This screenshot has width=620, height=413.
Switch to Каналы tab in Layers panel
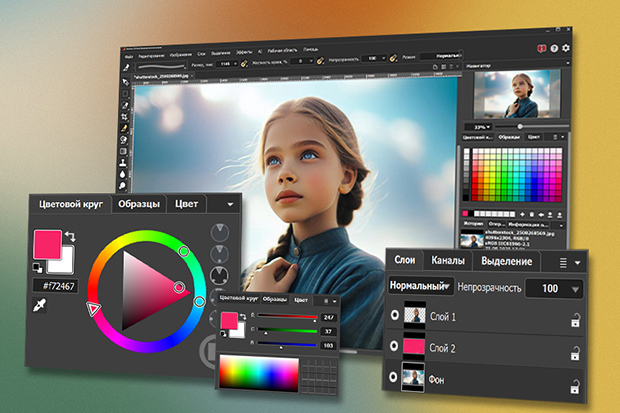[448, 260]
